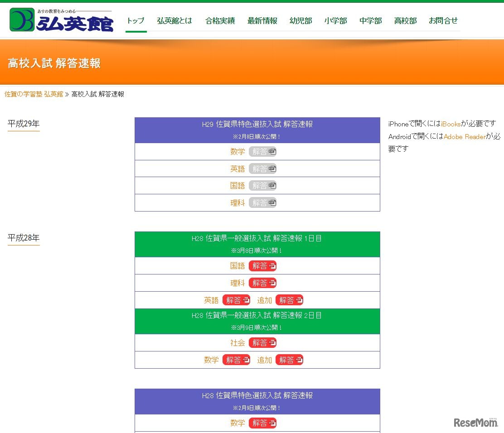Open the H28 day-2 数学 answer PDF
The image size is (504, 433).
(236, 360)
